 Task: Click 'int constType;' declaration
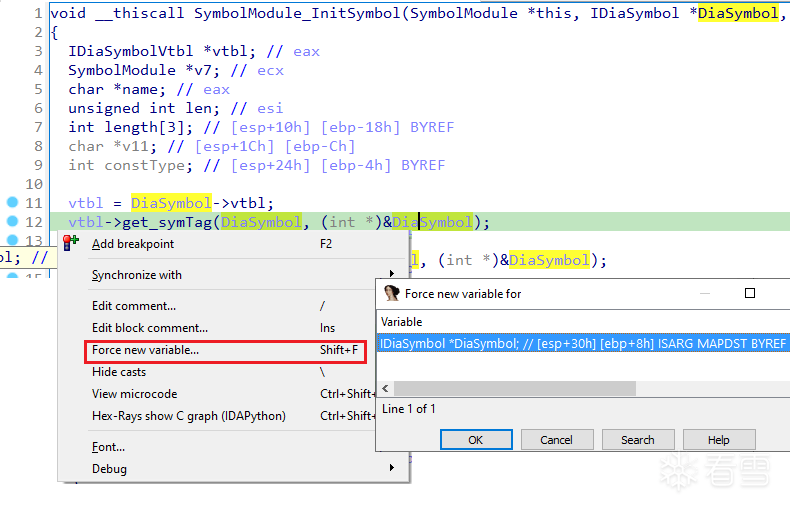(130, 165)
